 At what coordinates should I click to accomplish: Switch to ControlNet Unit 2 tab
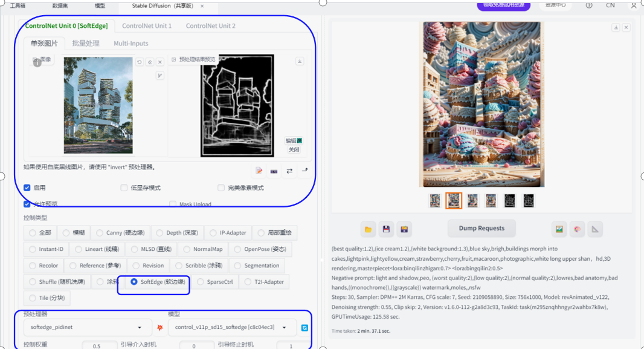211,26
